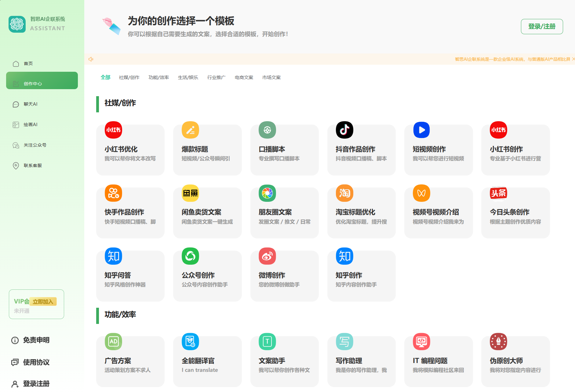Image resolution: width=575 pixels, height=392 pixels.
Task: Click the IT 编程问题 coding icon
Action: 421,342
